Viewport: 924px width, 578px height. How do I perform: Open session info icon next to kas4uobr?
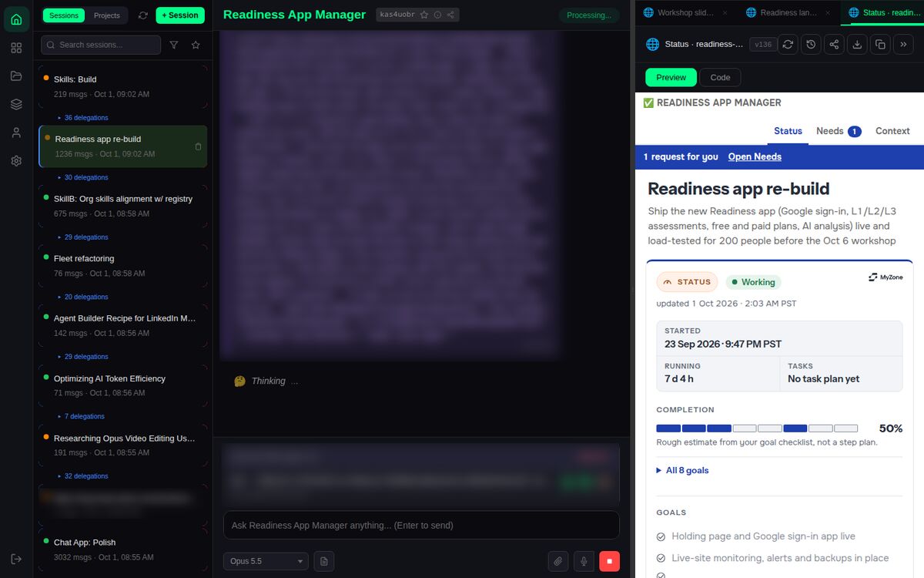[437, 15]
